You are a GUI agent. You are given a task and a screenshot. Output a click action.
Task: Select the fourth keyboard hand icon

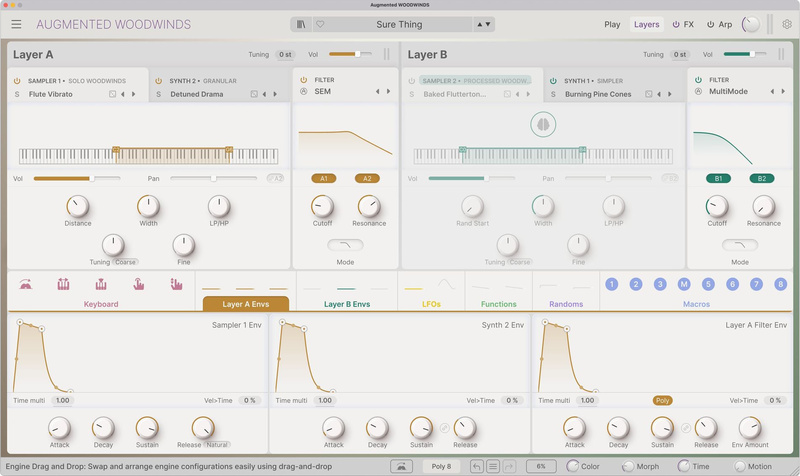(x=139, y=284)
